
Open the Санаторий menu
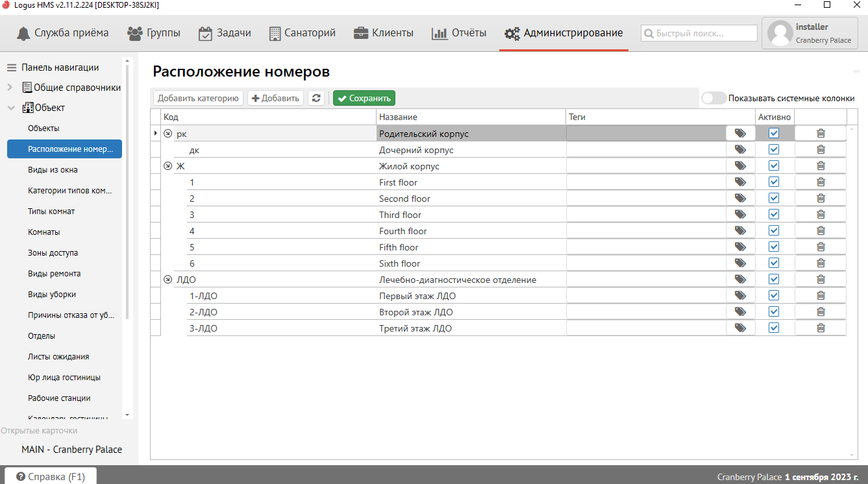pyautogui.click(x=302, y=33)
